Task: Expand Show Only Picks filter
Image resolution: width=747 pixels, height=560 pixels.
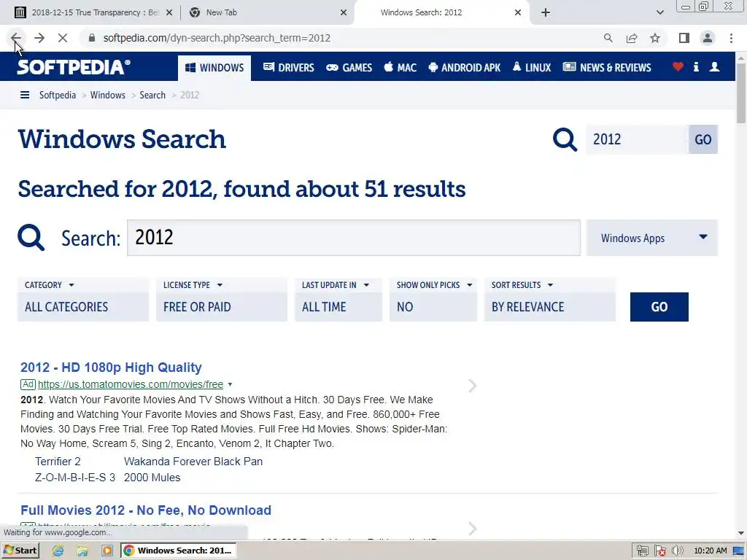Action: (433, 300)
